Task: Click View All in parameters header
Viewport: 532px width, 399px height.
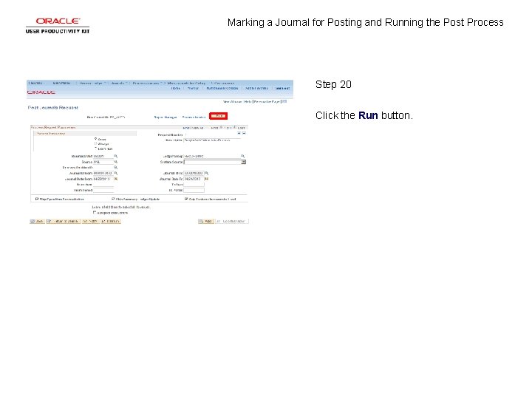Action: [197, 128]
